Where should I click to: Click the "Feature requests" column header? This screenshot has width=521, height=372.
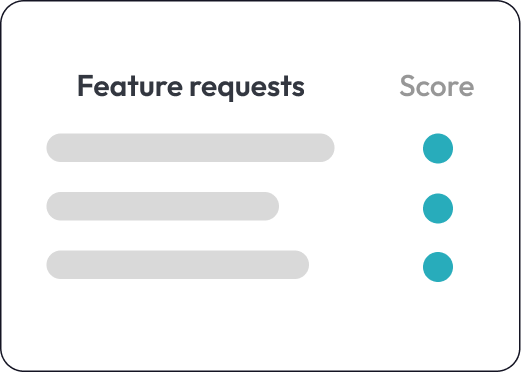click(x=191, y=86)
